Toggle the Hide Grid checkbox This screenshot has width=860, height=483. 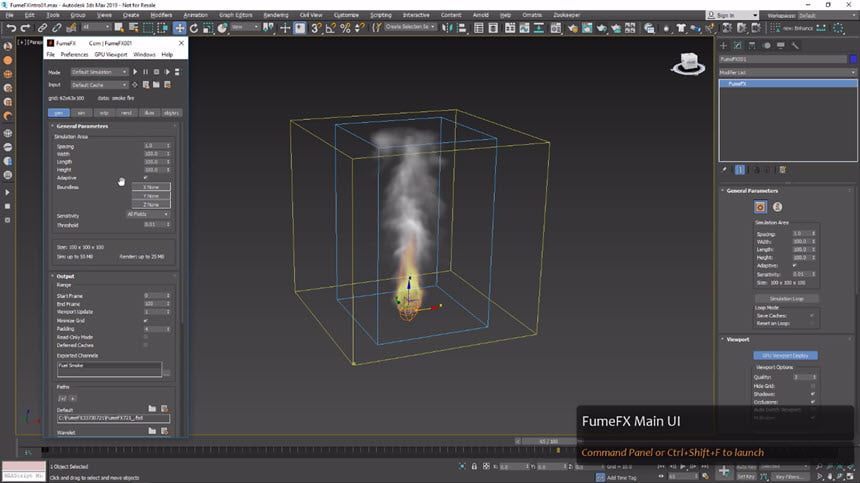[x=813, y=386]
